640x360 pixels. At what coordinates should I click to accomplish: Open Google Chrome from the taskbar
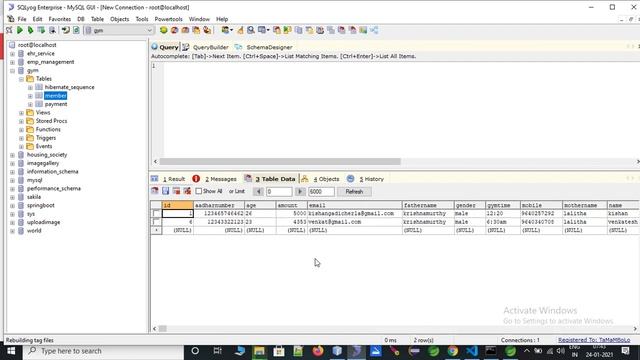coord(452,351)
